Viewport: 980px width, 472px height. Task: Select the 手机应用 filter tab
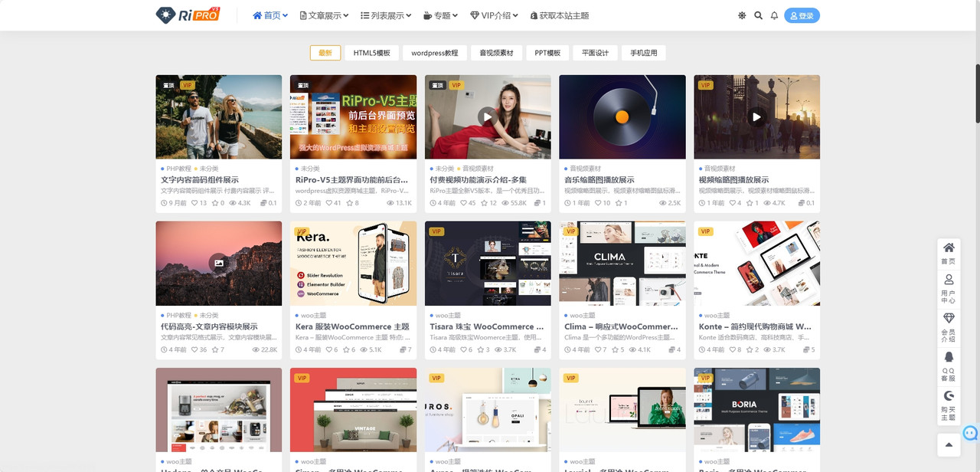[x=644, y=53]
